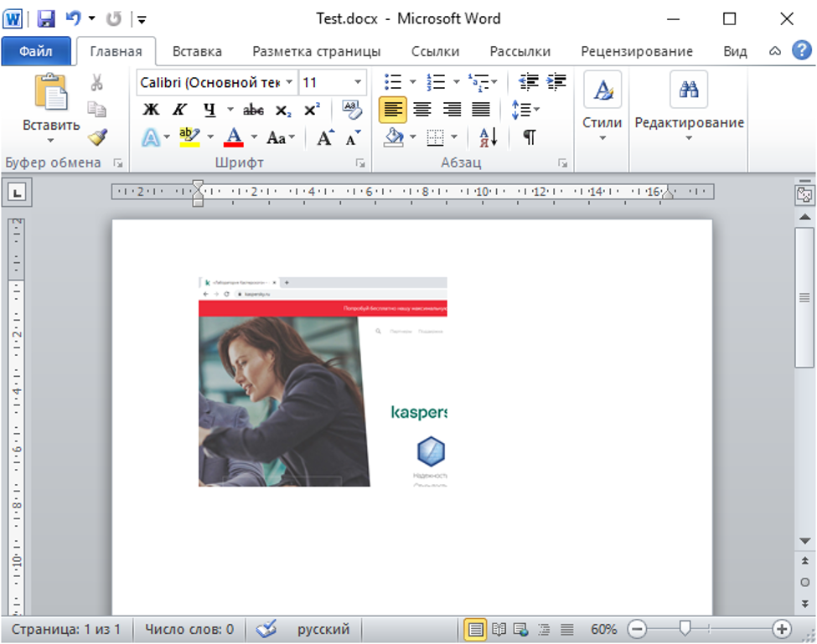Expand the Стили styles gallery
The image size is (817, 644).
602,109
